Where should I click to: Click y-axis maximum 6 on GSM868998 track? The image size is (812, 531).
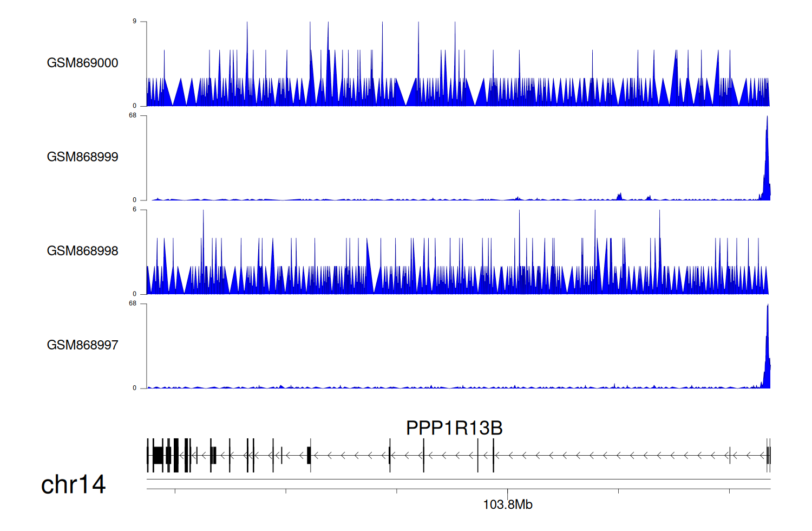click(x=134, y=210)
